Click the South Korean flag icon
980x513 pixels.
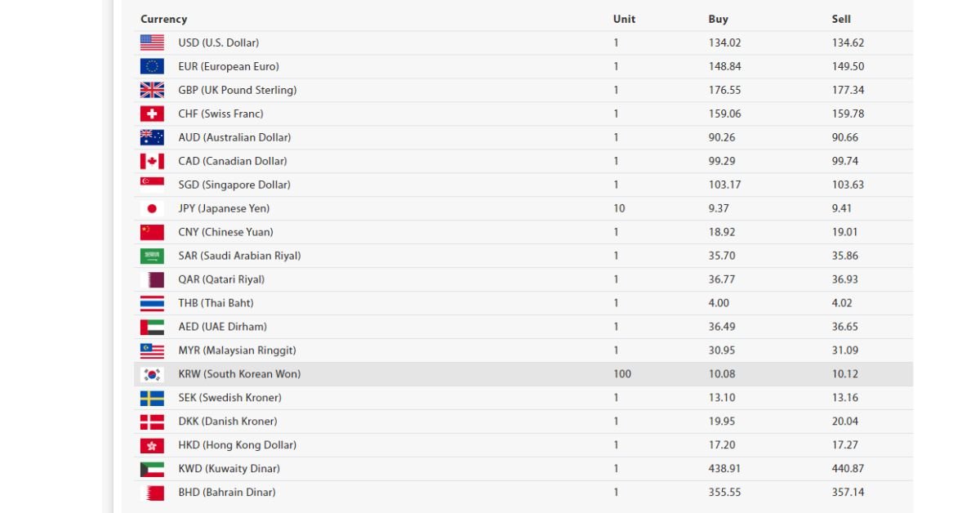coord(152,374)
